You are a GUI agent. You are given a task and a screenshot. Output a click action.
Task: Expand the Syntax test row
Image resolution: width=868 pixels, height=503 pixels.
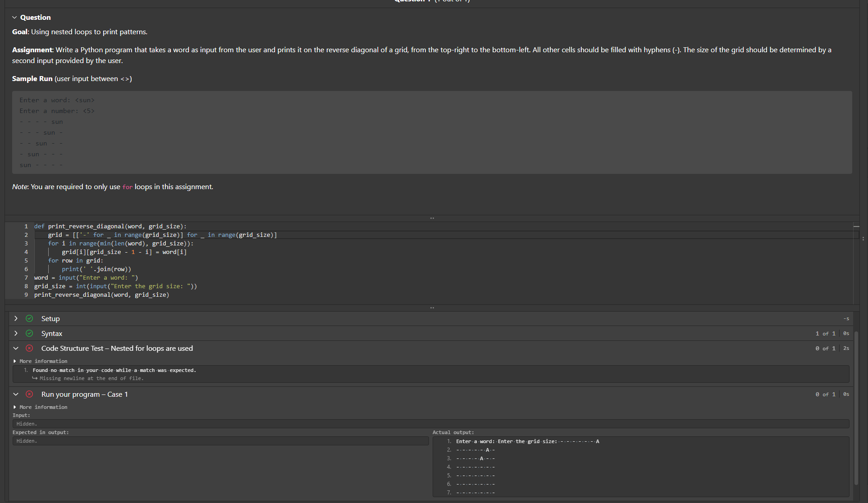click(x=16, y=333)
